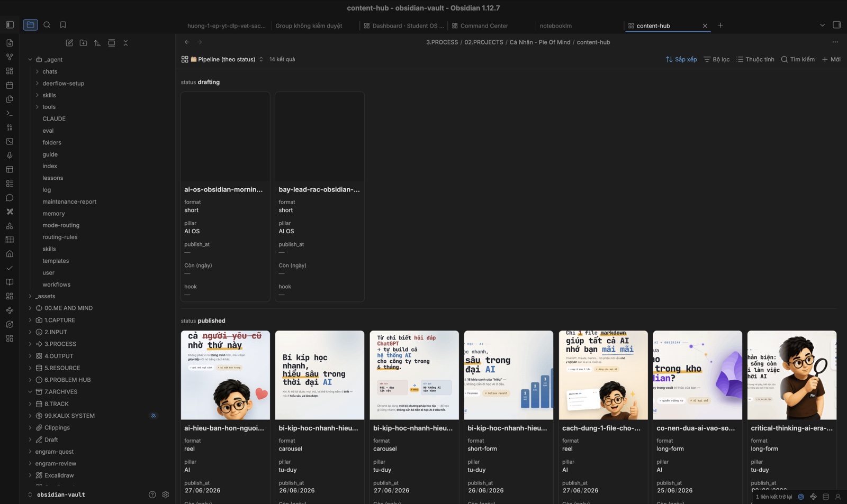Viewport: 847px width, 504px height.
Task: Open the terminal ribbon icon
Action: click(10, 113)
